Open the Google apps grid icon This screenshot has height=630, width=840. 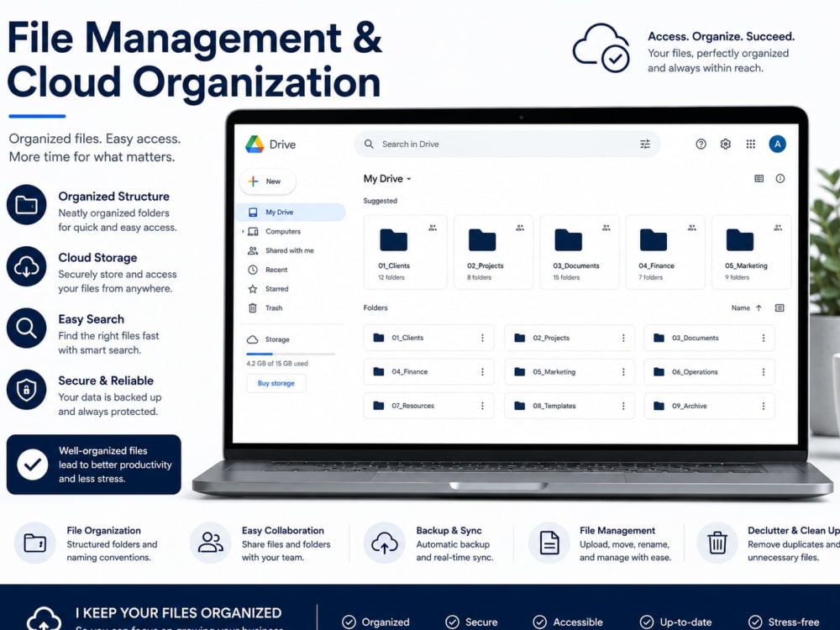[750, 144]
